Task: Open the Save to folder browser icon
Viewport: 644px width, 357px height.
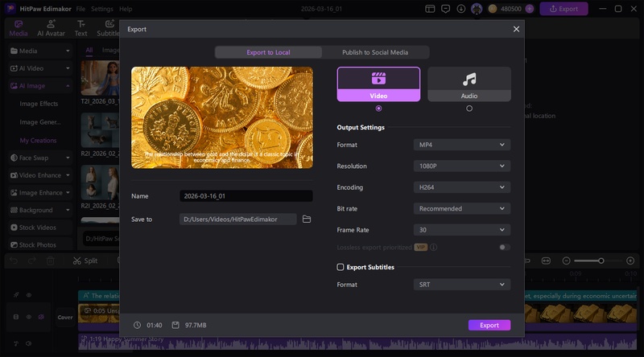Action: click(x=307, y=220)
